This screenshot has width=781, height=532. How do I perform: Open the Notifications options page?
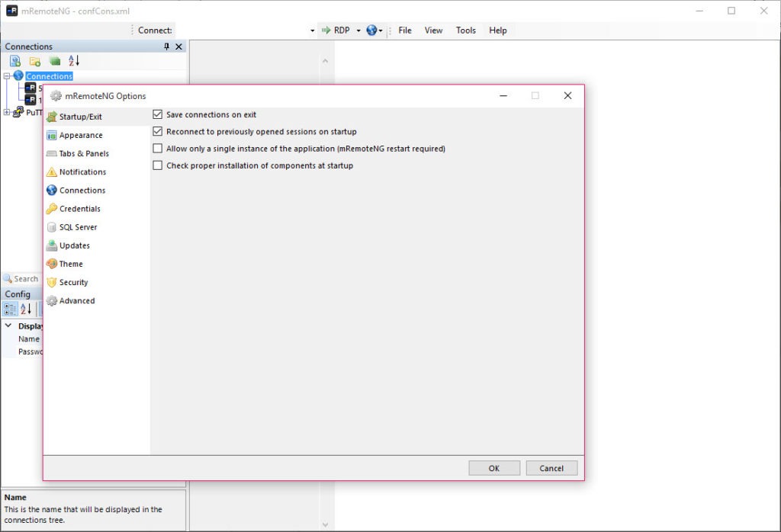coord(96,172)
